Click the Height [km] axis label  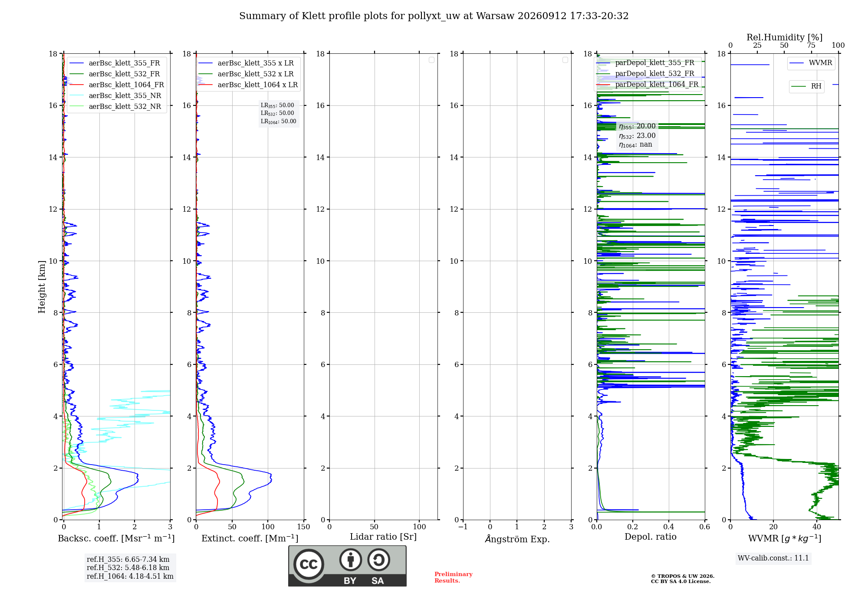click(42, 287)
